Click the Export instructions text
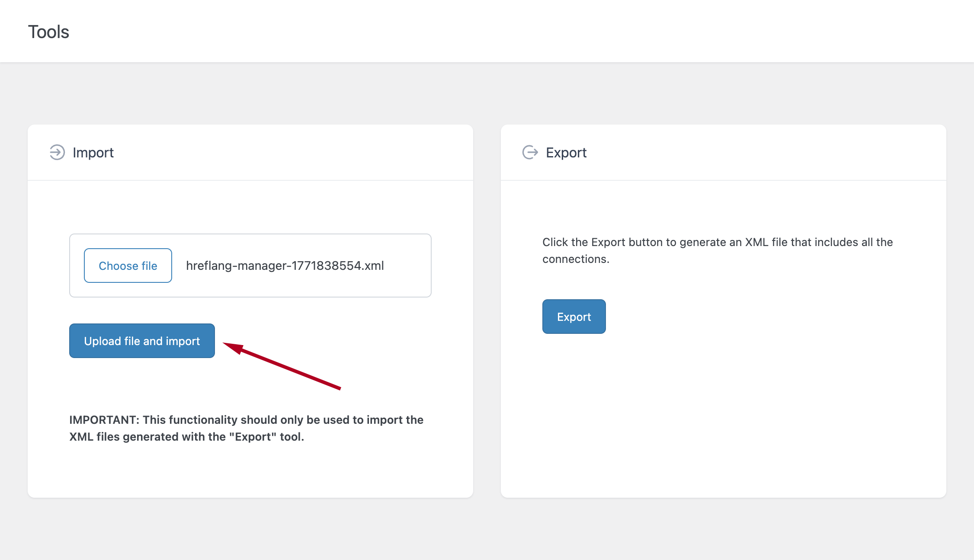Viewport: 974px width, 560px height. click(x=716, y=250)
